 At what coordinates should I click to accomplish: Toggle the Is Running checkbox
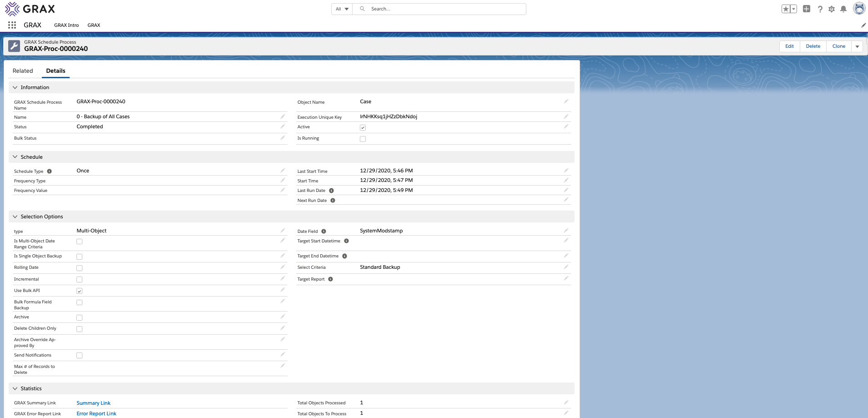click(363, 139)
